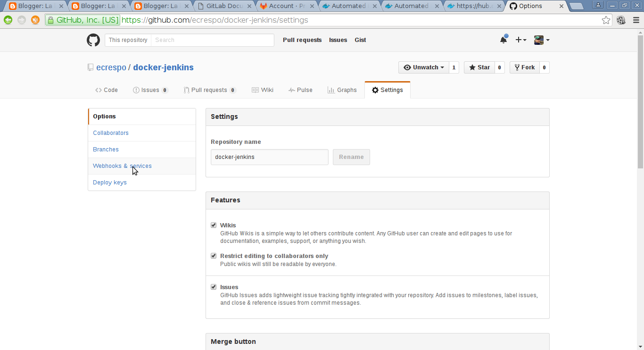Open the Pulse tab
The width and height of the screenshot is (644, 350).
pyautogui.click(x=300, y=90)
